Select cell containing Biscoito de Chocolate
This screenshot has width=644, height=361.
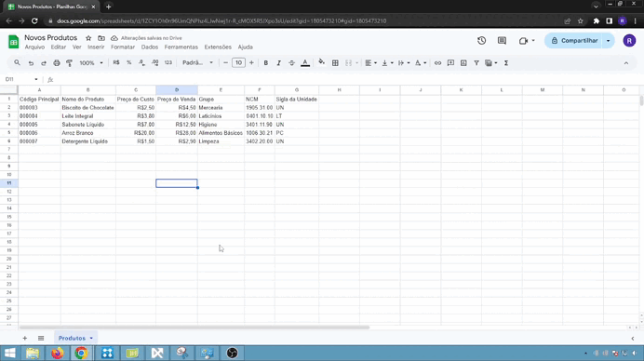[x=87, y=108]
